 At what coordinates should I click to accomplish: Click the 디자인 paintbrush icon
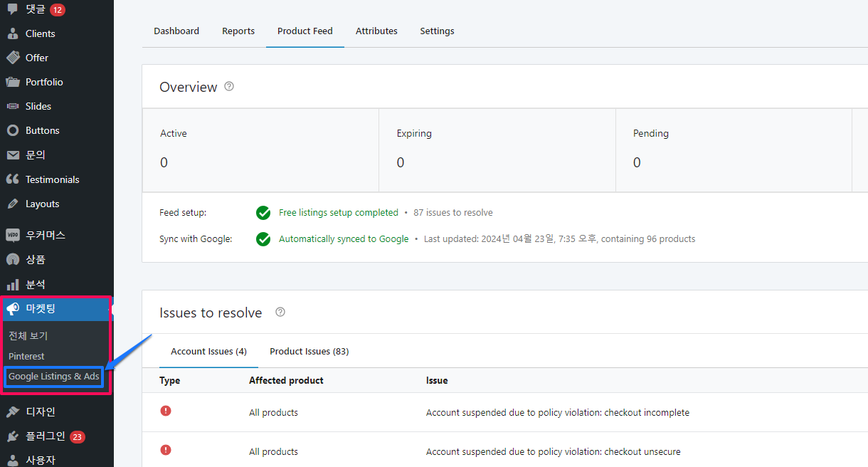pyautogui.click(x=13, y=411)
